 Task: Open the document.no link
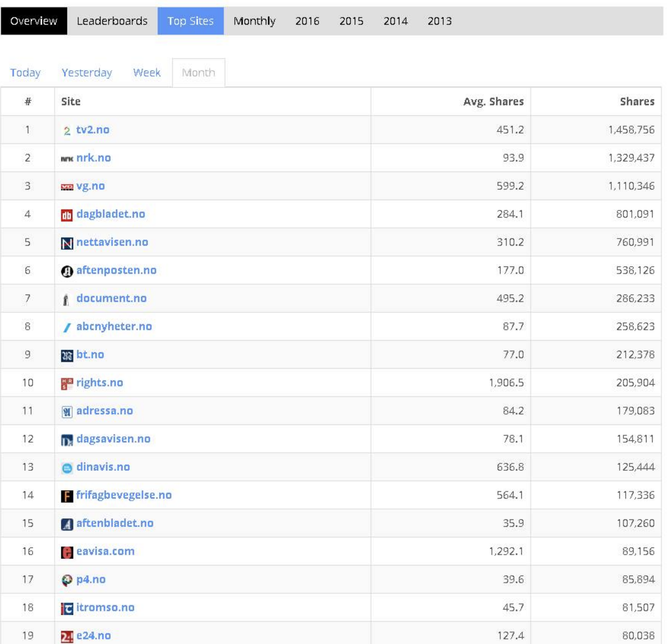pyautogui.click(x=111, y=298)
